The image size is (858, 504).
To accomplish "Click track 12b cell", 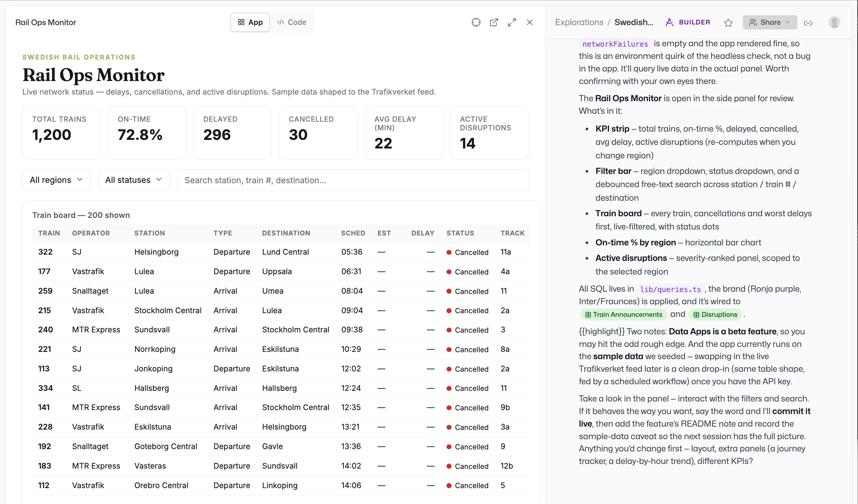I will pyautogui.click(x=507, y=466).
